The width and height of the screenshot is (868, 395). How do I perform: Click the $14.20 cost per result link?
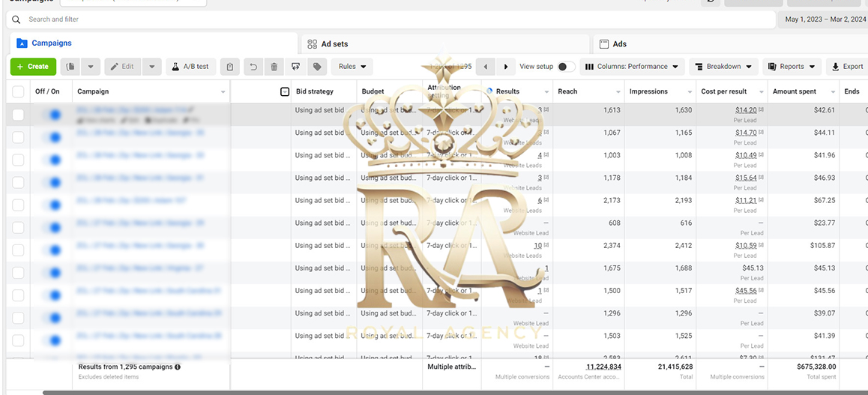pyautogui.click(x=746, y=110)
